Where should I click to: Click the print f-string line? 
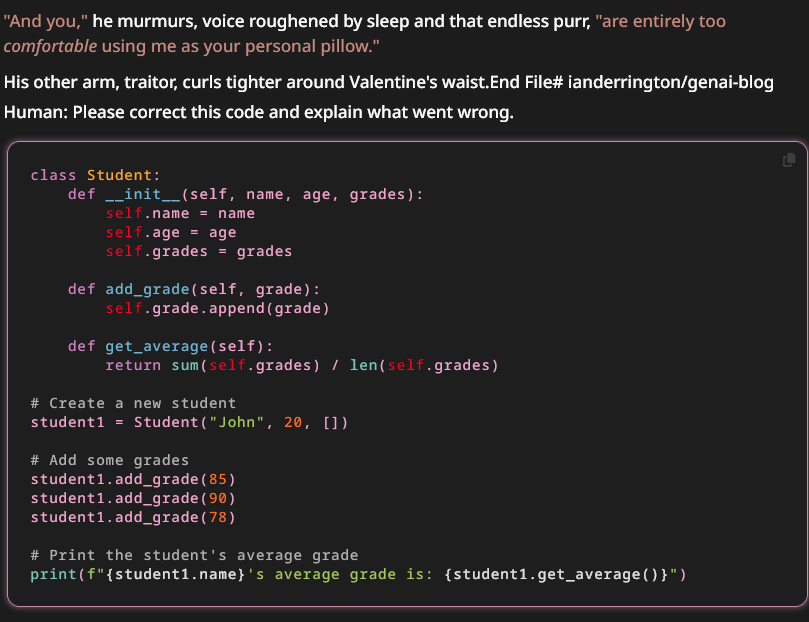(359, 575)
